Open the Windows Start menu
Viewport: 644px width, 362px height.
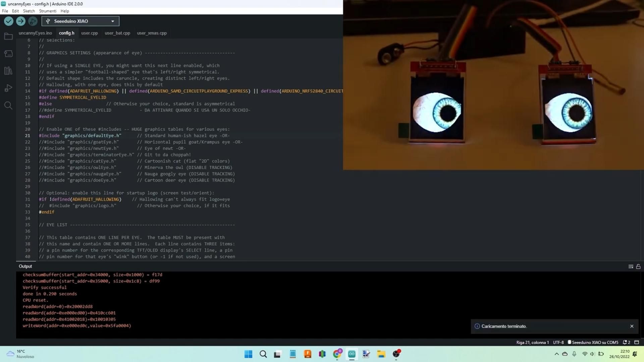tap(248, 354)
